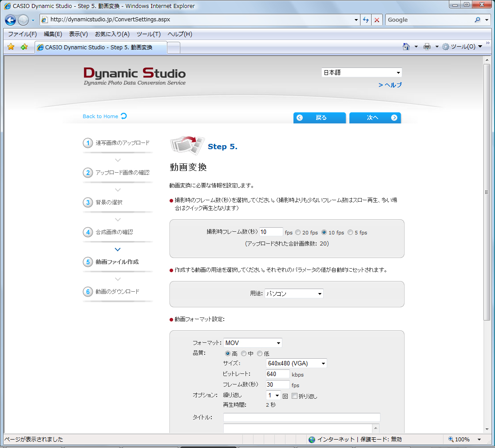Click the 次へ button

(x=375, y=117)
